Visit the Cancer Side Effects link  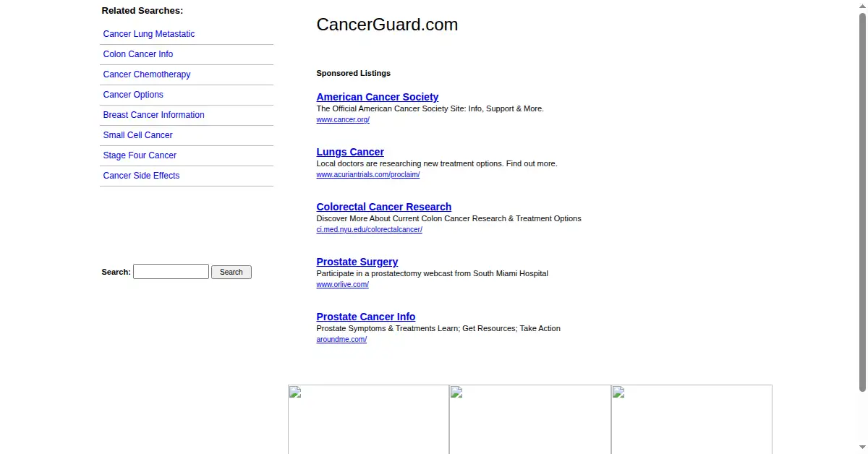pyautogui.click(x=141, y=176)
